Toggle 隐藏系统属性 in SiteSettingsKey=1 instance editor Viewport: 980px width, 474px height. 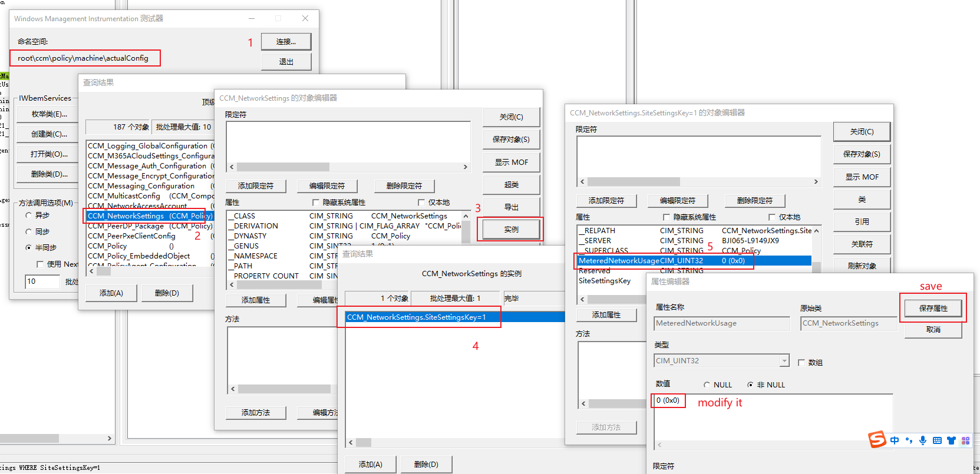pos(666,217)
